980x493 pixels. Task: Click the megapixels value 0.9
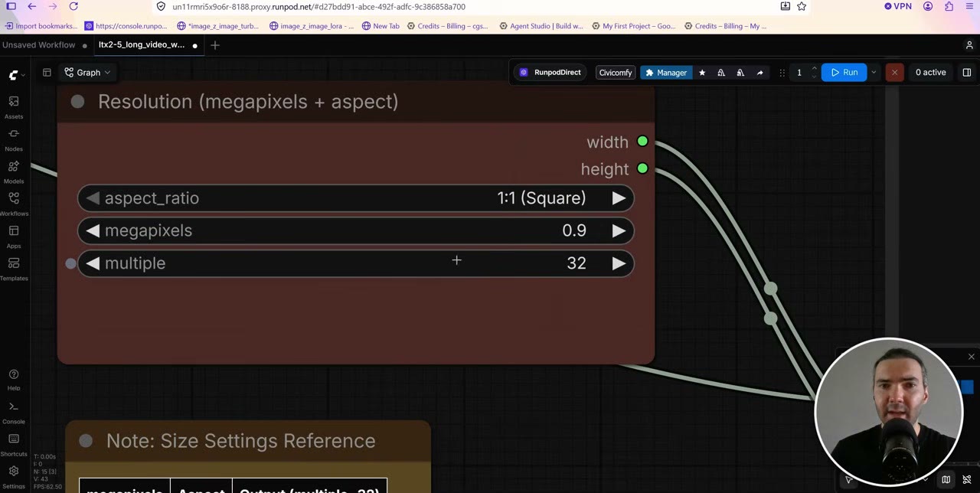574,231
